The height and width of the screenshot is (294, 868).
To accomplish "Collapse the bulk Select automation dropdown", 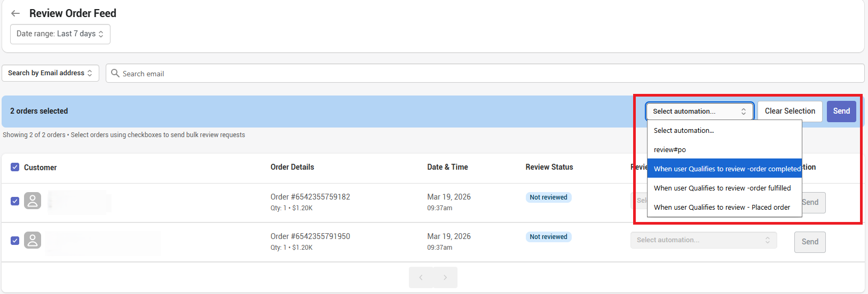I will pyautogui.click(x=699, y=111).
